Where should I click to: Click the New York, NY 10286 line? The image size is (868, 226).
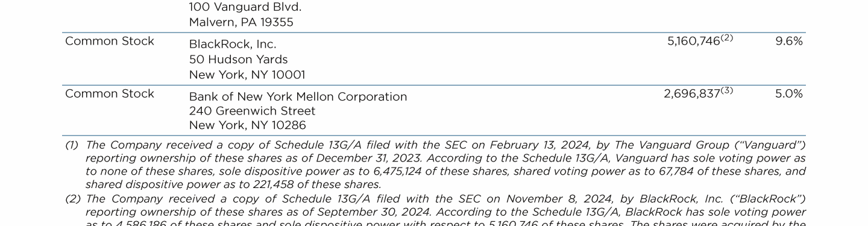[x=247, y=125]
